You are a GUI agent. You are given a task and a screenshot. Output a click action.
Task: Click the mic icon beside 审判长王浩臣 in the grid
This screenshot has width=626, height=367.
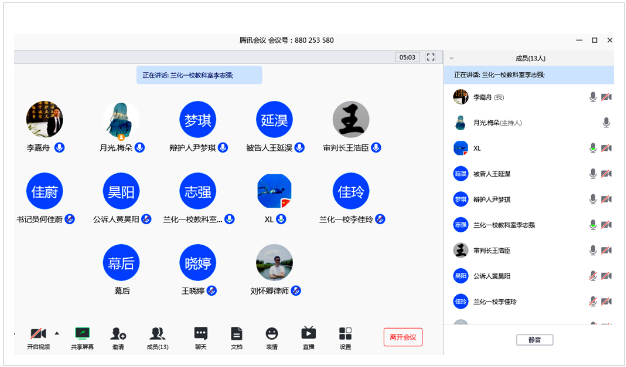coord(376,148)
